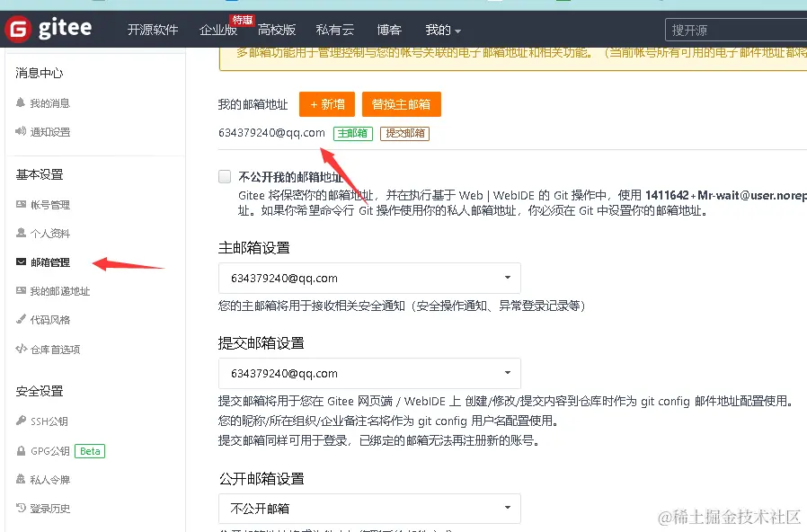
Task: Click the bell icon beside 我的消息
Action: click(x=21, y=102)
